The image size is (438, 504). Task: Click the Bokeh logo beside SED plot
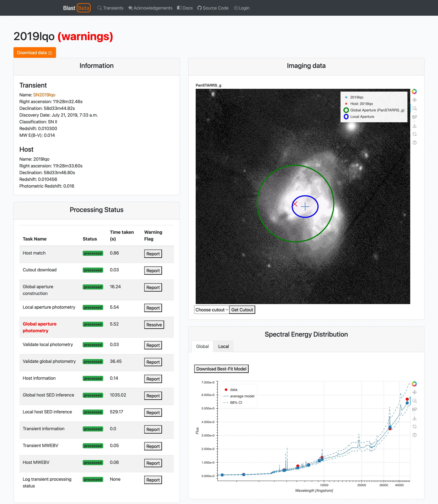pos(414,384)
